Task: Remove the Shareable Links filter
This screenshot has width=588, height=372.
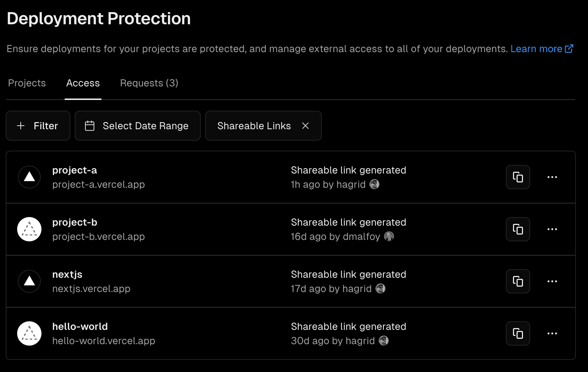Action: (x=306, y=126)
